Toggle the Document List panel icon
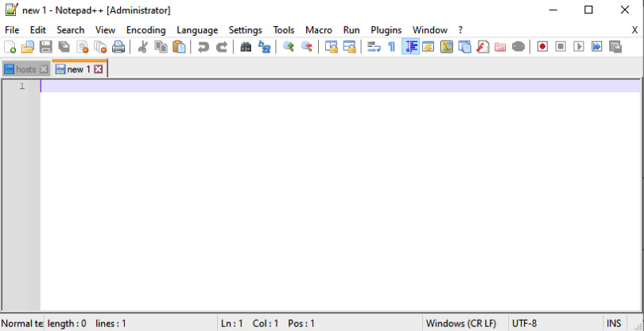The height and width of the screenshot is (331, 644). (x=464, y=47)
